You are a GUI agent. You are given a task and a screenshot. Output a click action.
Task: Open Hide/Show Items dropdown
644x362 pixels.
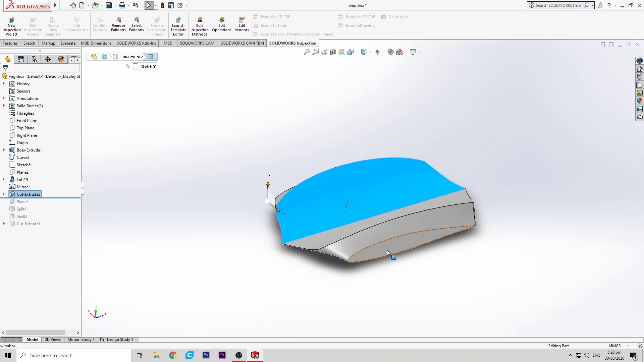coord(384,52)
